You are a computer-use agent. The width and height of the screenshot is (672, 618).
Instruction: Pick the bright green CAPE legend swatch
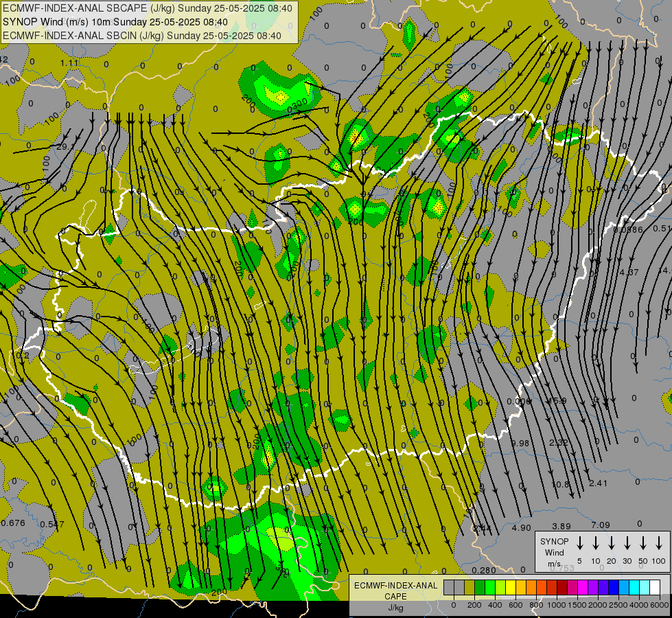click(490, 587)
